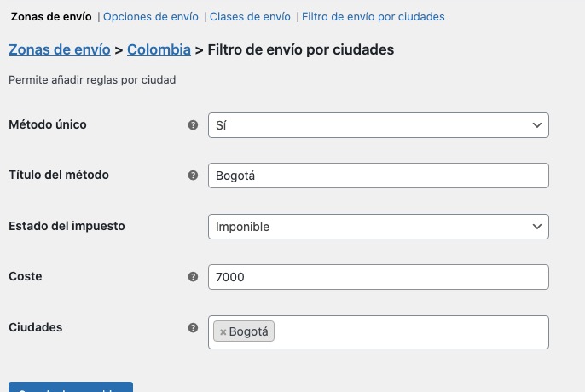Open Filtro de envío por ciudades tab
The width and height of the screenshot is (585, 392).
pos(374,17)
